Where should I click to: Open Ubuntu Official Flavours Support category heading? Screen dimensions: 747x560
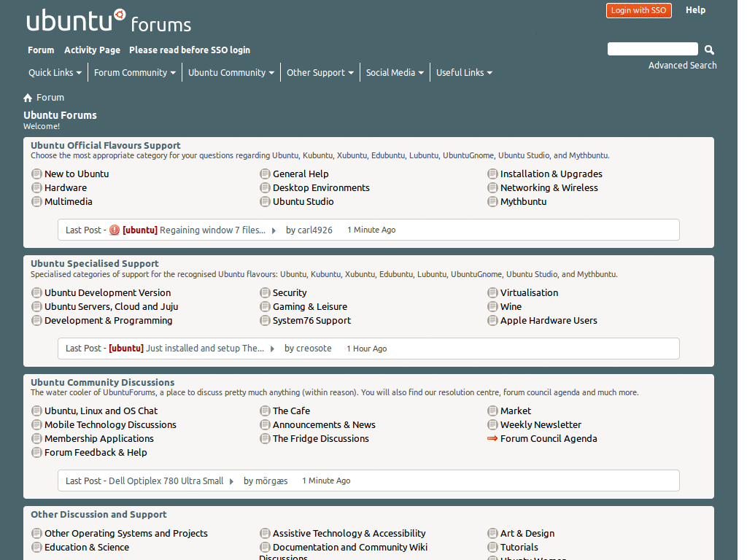106,145
